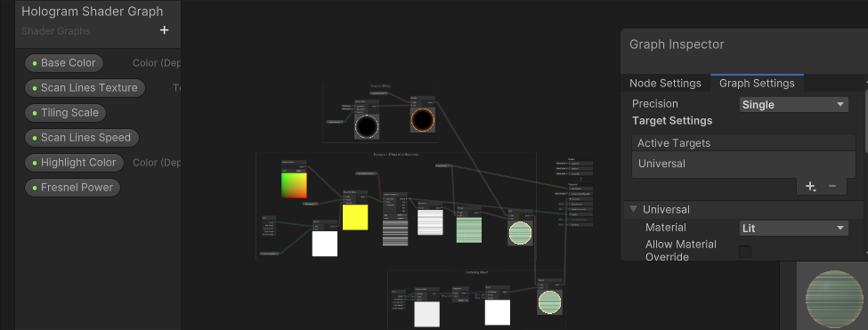Click the orange-ringed Fresnel node preview
Image resolution: width=868 pixels, height=330 pixels.
click(422, 120)
